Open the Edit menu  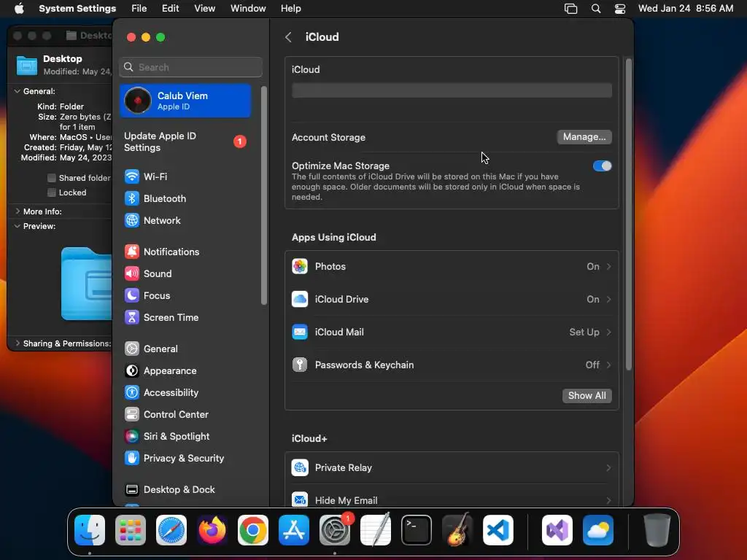tap(170, 9)
